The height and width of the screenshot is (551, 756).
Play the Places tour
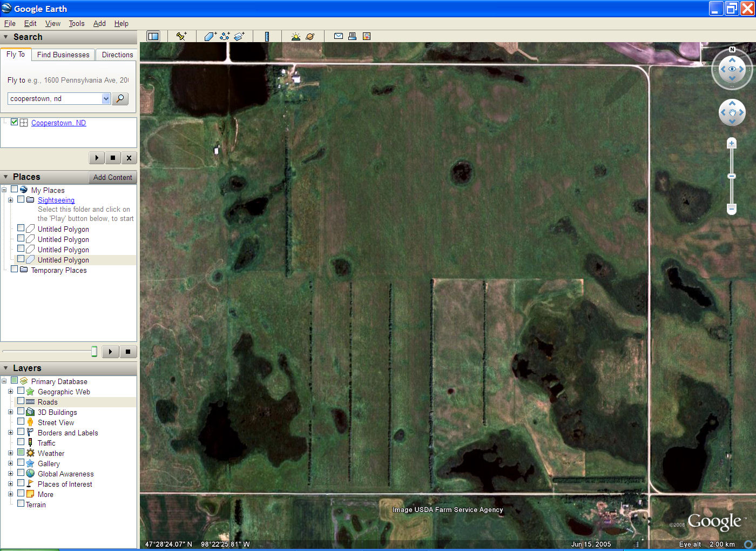point(110,352)
